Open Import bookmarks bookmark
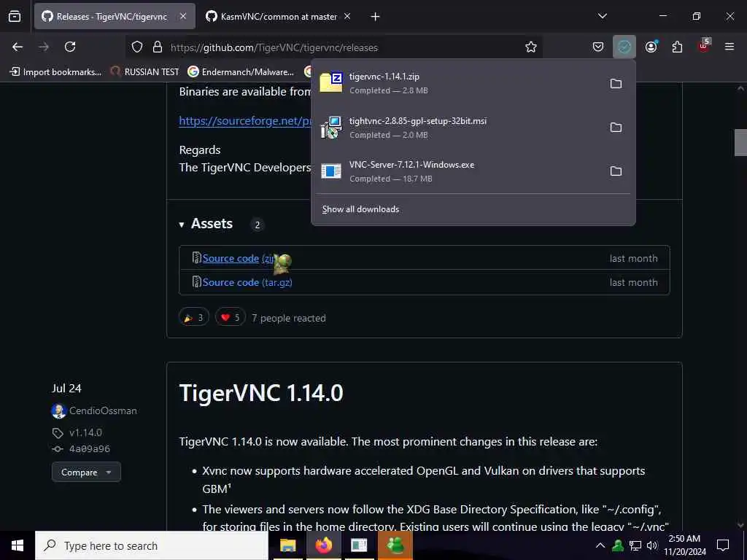Image resolution: width=747 pixels, height=560 pixels. (x=55, y=72)
